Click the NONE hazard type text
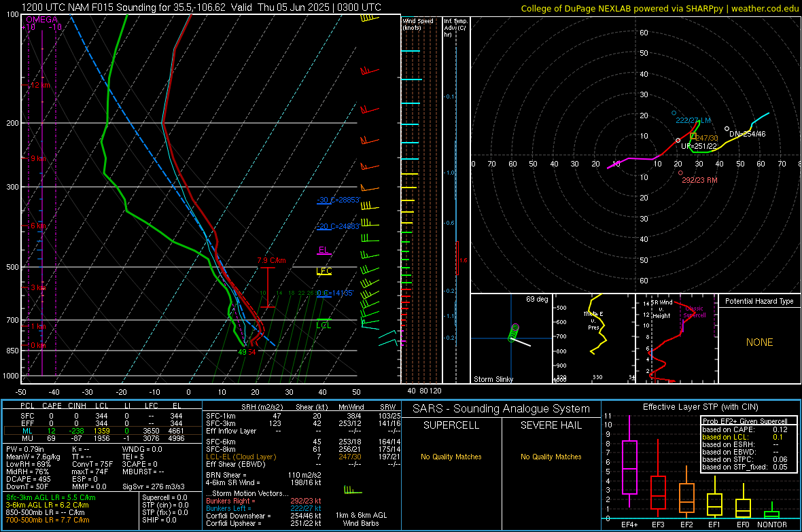Image resolution: width=802 pixels, height=532 pixels. [x=759, y=342]
